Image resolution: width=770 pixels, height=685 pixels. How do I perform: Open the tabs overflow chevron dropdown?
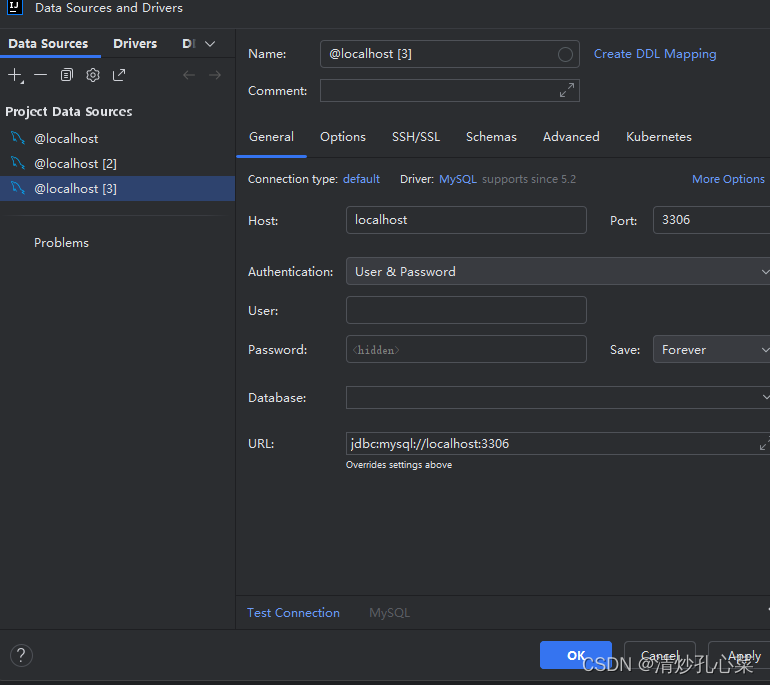tap(210, 44)
